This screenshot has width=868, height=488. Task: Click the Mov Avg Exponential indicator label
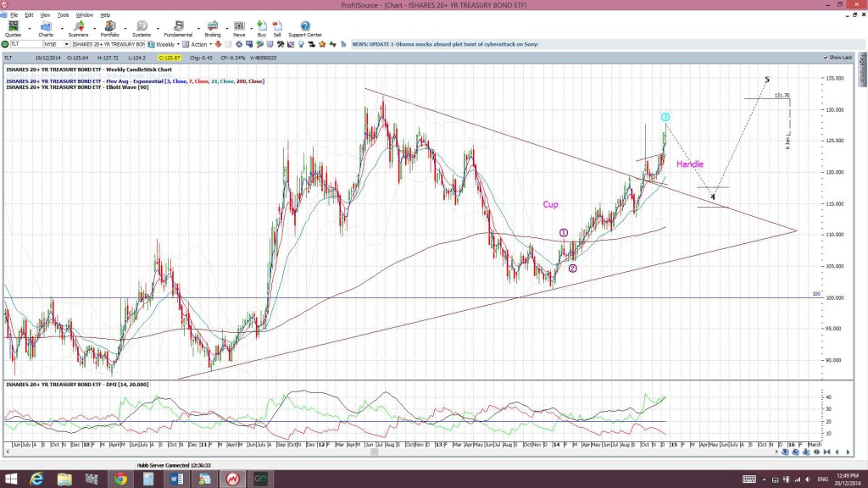click(x=135, y=81)
